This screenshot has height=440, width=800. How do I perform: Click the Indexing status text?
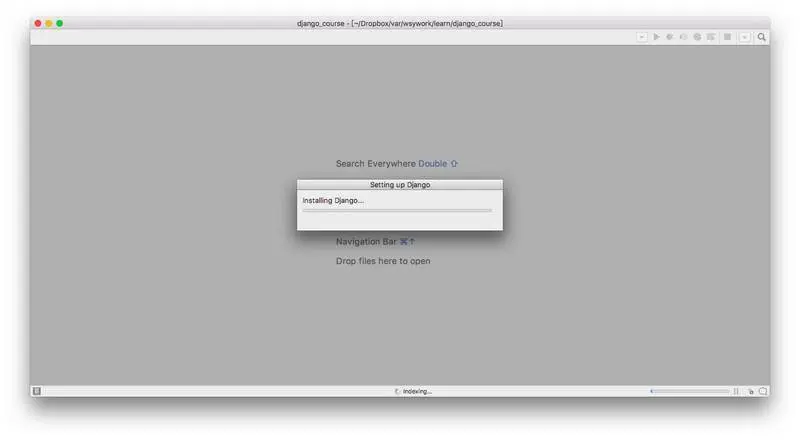pos(417,392)
